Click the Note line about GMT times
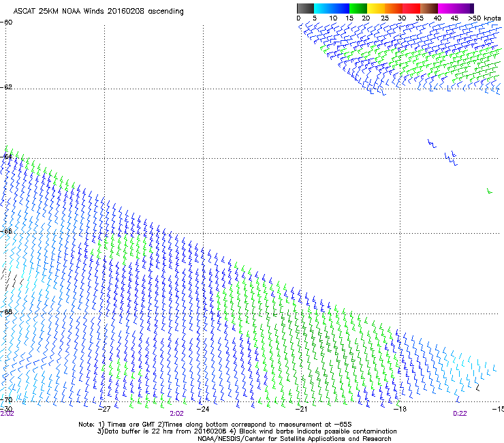 click(x=215, y=425)
